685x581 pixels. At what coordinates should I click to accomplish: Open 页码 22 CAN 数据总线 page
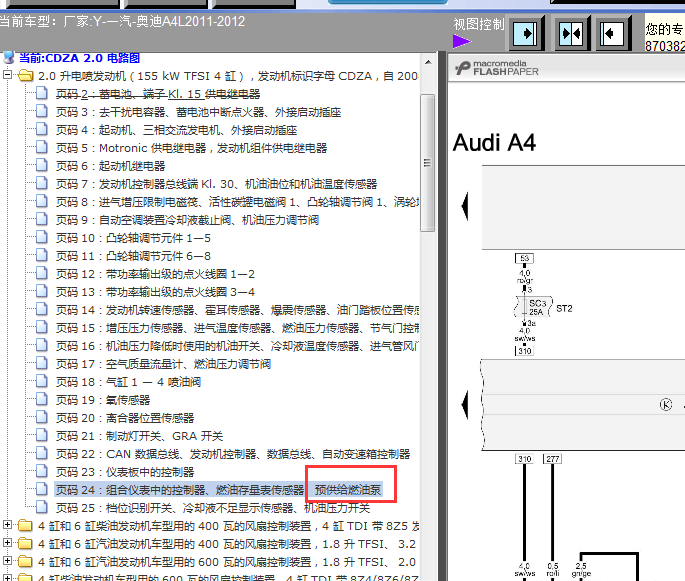tap(233, 454)
